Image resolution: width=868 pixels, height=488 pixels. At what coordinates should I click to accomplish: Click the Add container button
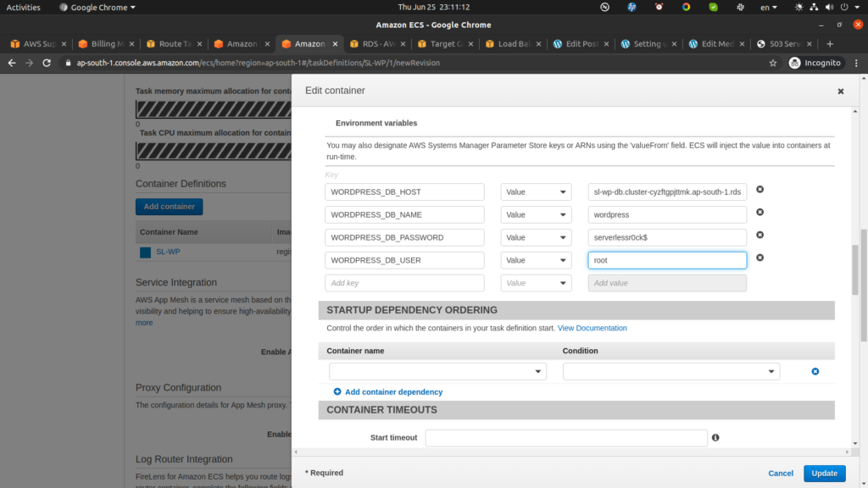pyautogui.click(x=169, y=207)
